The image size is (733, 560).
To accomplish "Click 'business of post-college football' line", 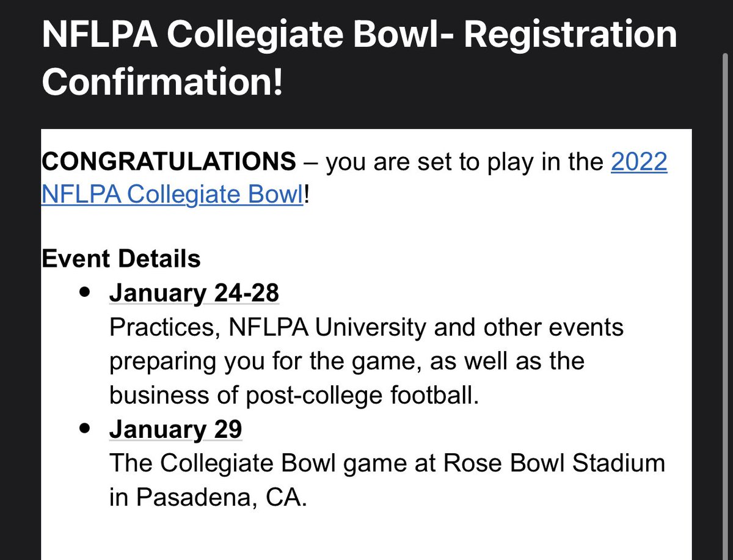I will [x=292, y=396].
